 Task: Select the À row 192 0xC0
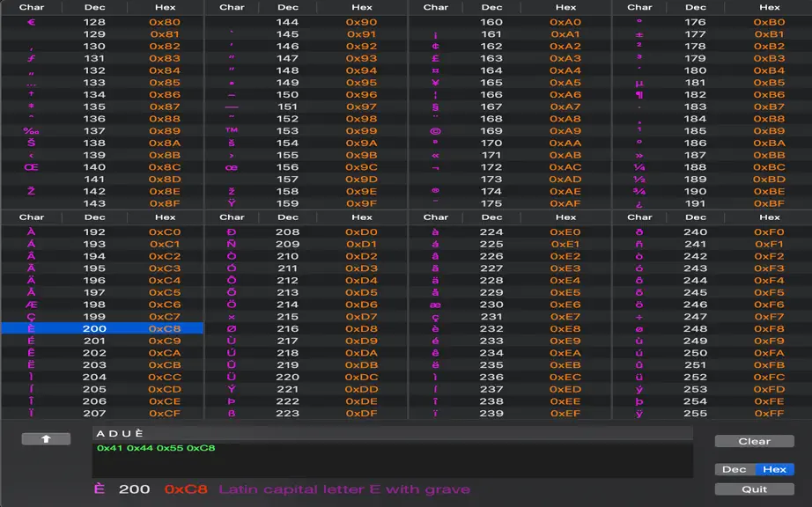102,232
